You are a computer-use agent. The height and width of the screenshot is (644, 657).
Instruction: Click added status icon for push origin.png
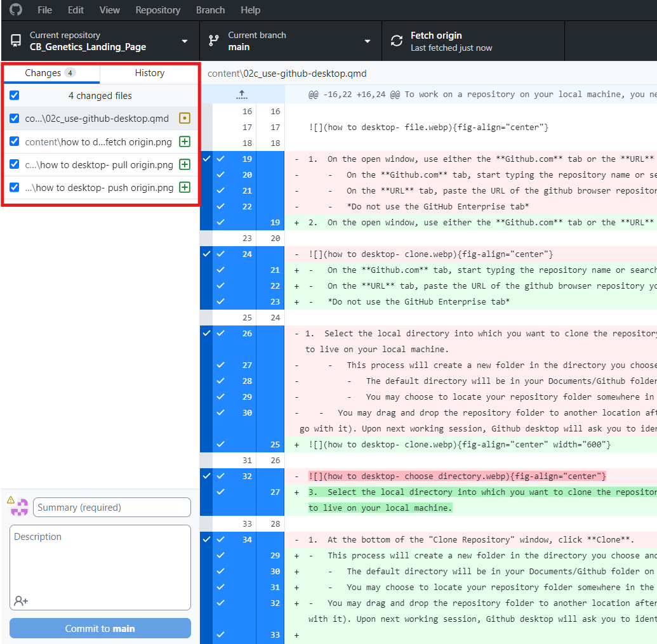coord(185,187)
